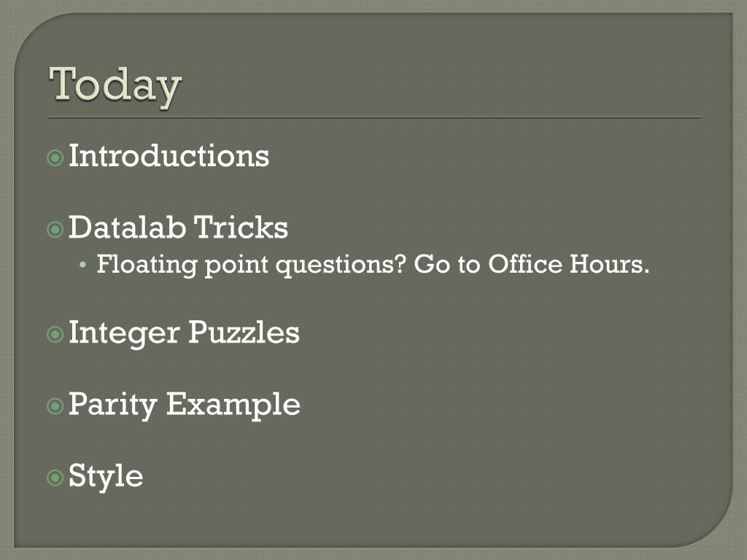This screenshot has width=747, height=560.
Task: Click the bullet icon beside Introductions
Action: coord(55,157)
